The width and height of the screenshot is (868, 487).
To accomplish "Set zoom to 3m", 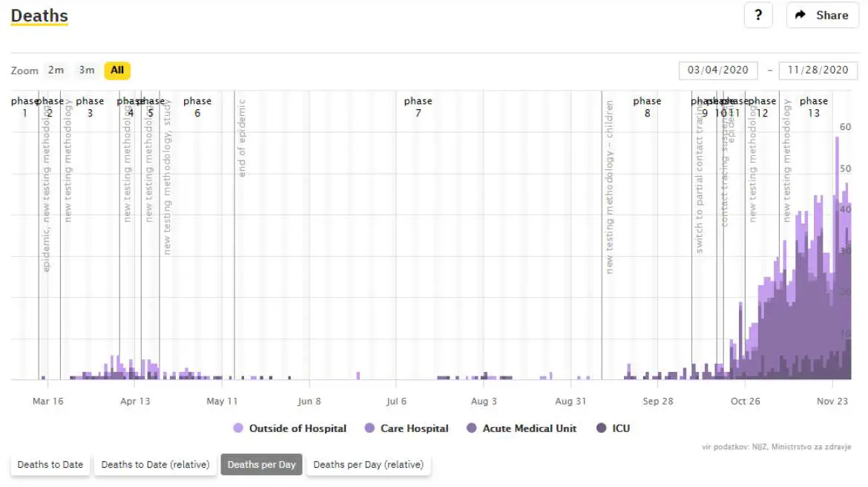I will click(87, 71).
